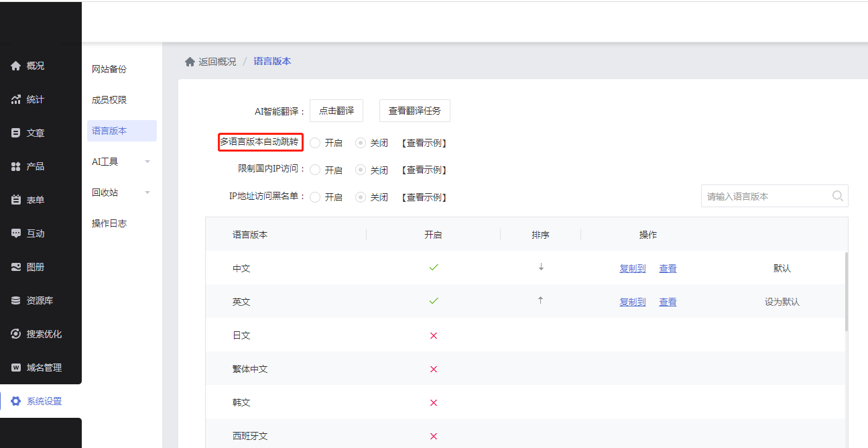Image resolution: width=868 pixels, height=448 pixels.
Task: Click the search magnifier in language search box
Action: (x=837, y=197)
